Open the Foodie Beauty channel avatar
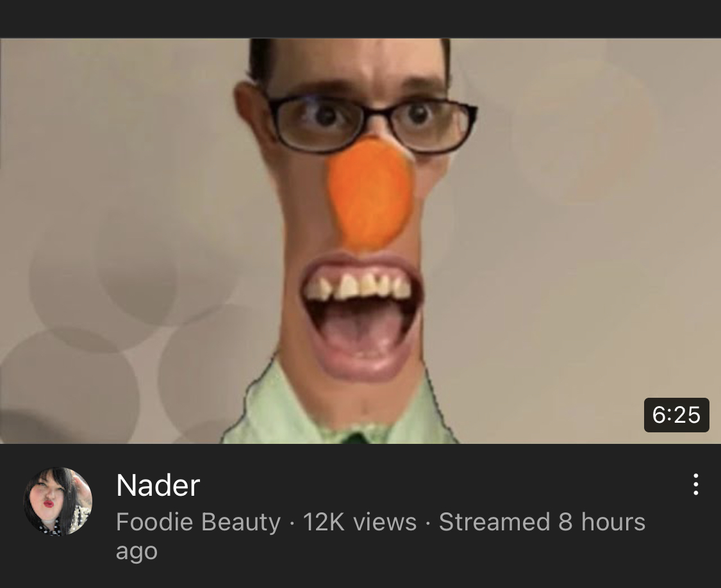 click(x=58, y=502)
